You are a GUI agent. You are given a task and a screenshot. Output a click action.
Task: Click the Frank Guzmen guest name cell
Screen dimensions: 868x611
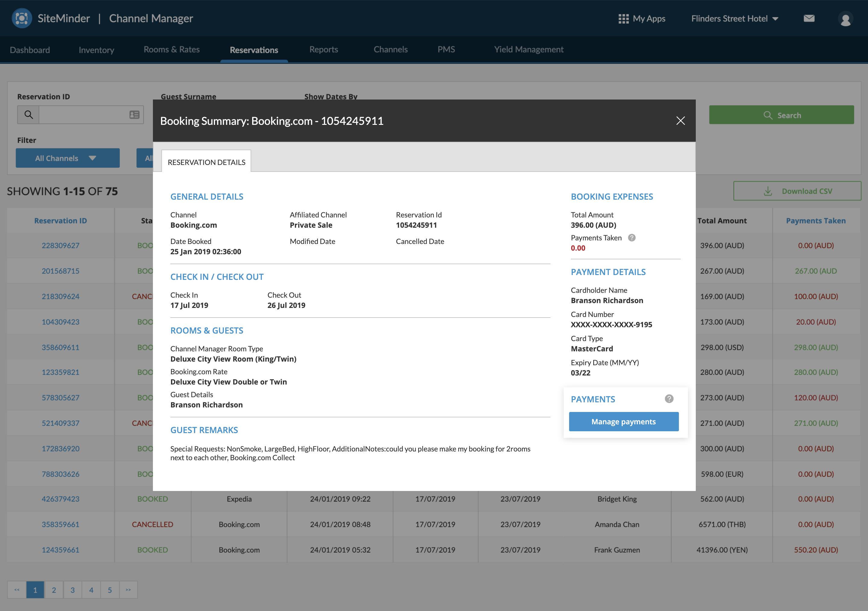click(x=617, y=550)
